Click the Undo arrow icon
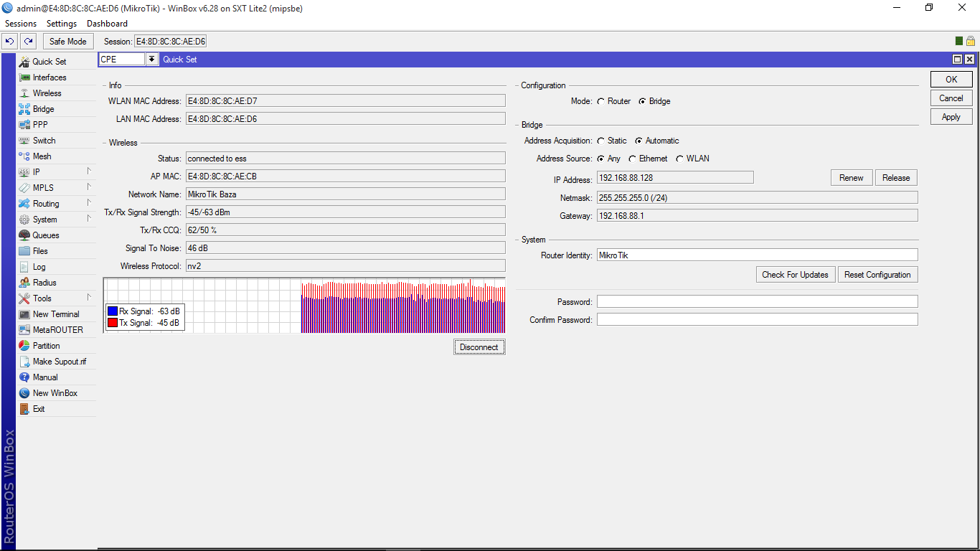 10,42
